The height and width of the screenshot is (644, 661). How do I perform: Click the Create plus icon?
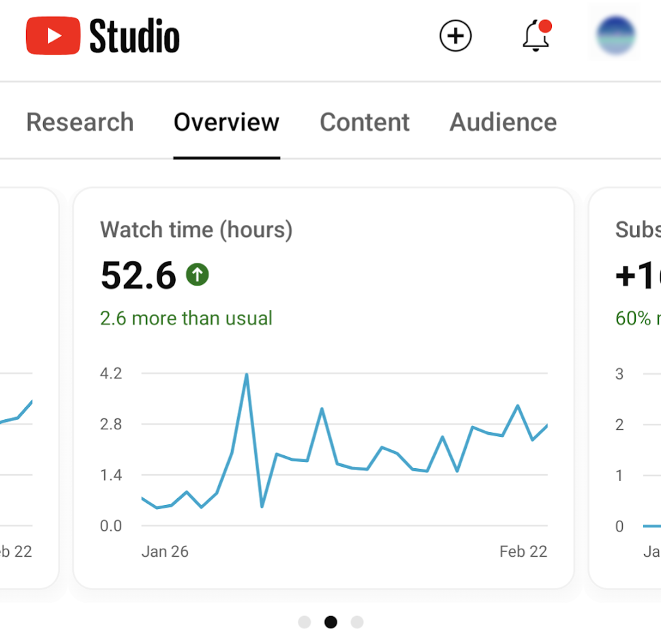455,36
